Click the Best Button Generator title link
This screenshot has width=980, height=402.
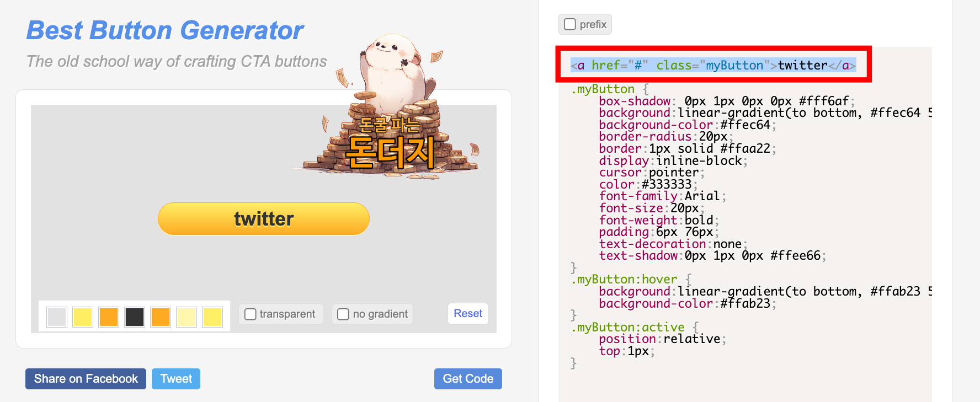(x=165, y=30)
